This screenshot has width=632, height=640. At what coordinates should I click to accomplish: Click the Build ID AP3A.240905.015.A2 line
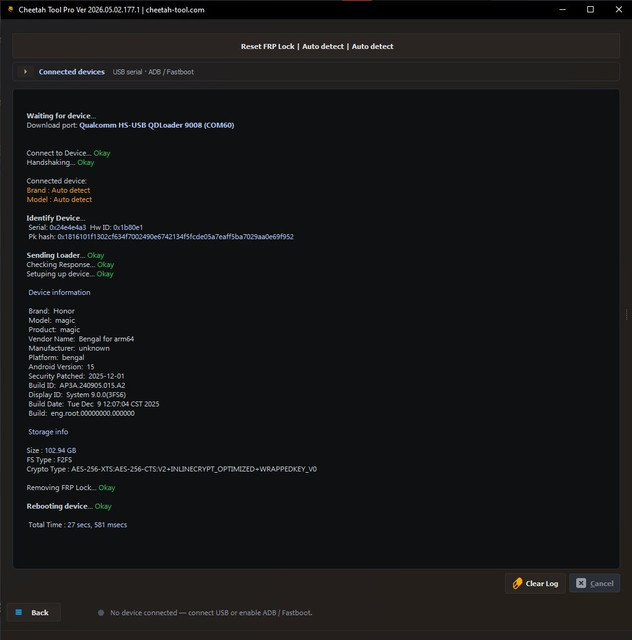pos(77,385)
